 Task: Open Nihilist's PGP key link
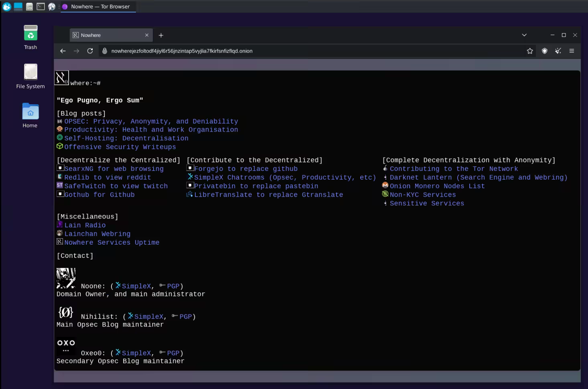[x=185, y=317]
